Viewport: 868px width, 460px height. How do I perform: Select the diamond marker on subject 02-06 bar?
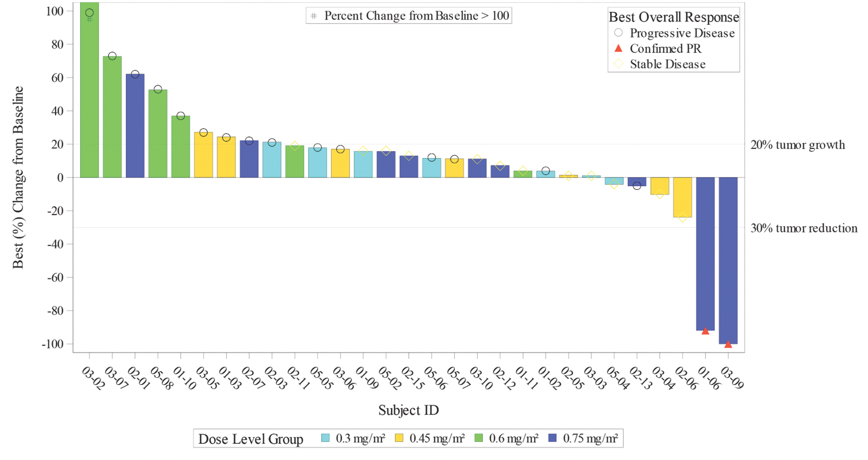[x=682, y=218]
